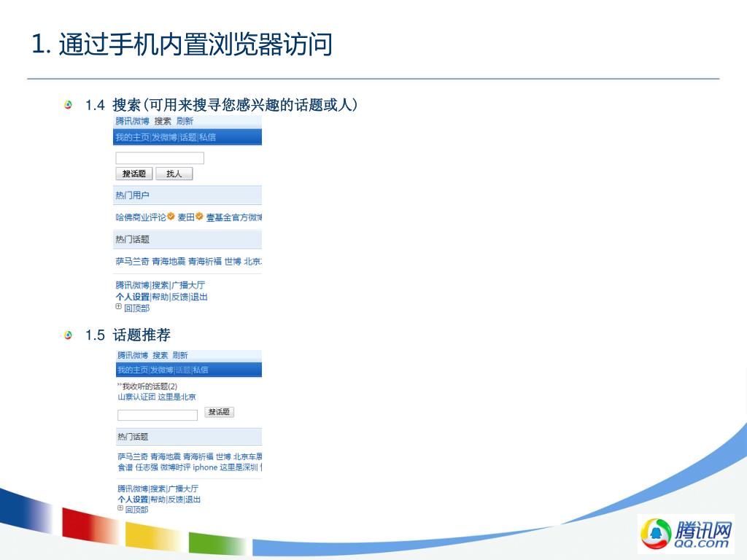The width and height of the screenshot is (747, 560).
Task: Open hot user 壹基金官方微博
Action: click(234, 217)
